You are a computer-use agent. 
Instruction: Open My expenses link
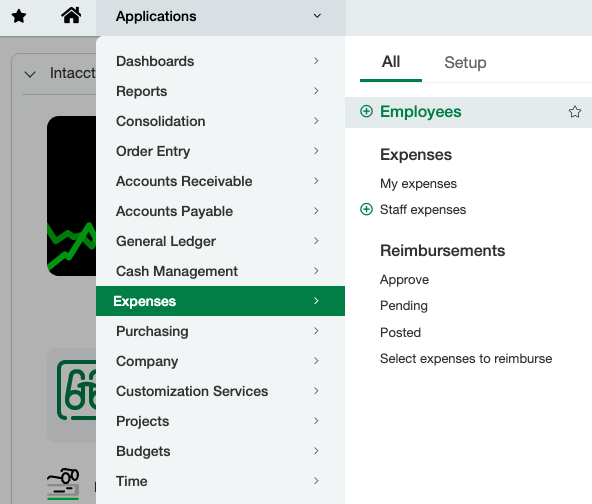(418, 184)
